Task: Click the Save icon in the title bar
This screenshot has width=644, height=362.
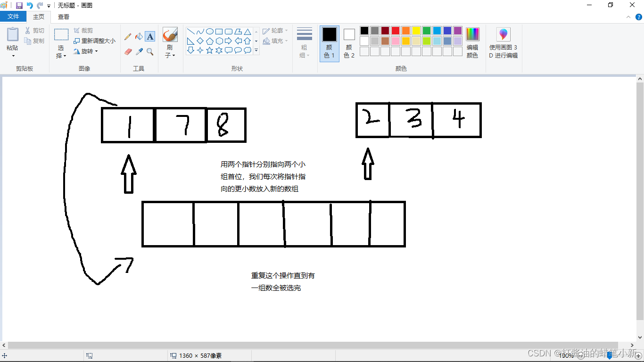Action: coord(19,6)
